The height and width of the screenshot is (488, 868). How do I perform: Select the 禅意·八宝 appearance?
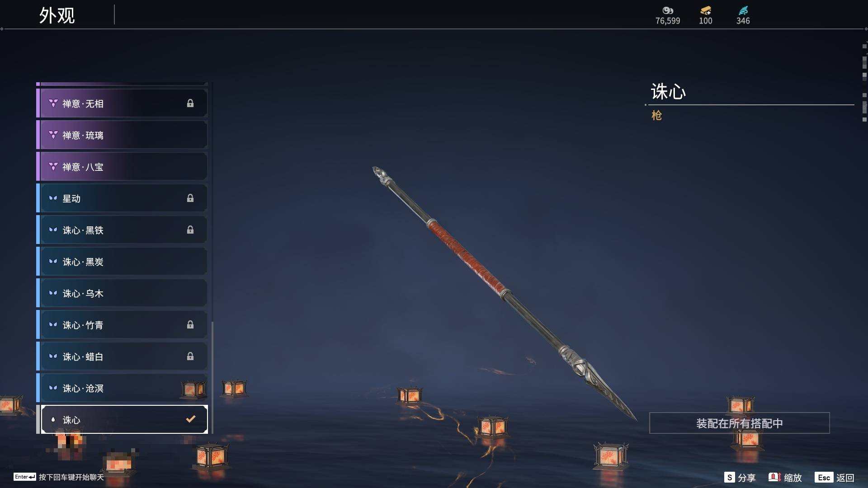click(x=122, y=167)
